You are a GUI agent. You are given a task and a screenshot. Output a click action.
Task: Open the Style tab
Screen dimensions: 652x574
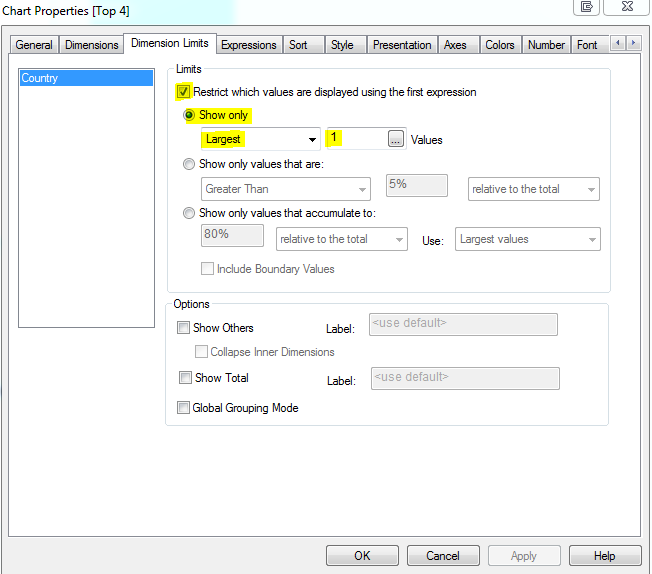point(346,45)
